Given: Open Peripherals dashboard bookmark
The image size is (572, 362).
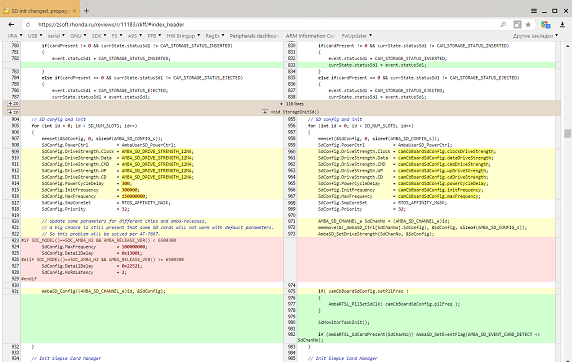Looking at the screenshot, I should tap(254, 36).
